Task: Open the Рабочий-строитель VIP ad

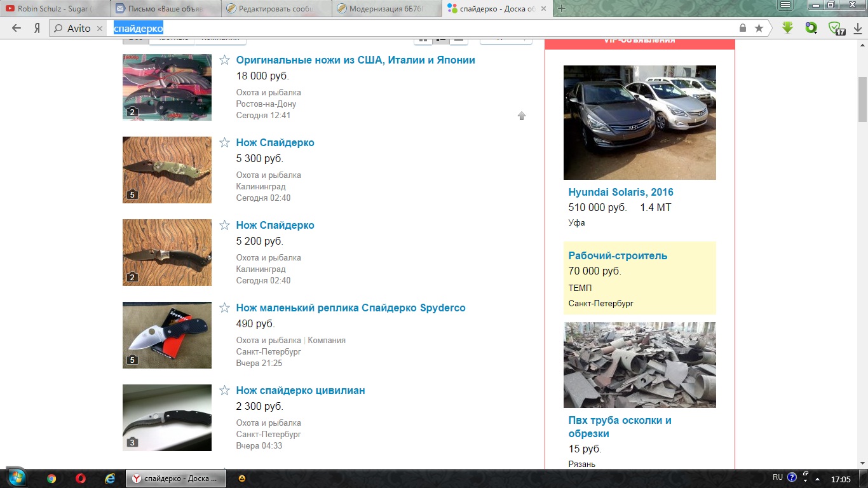Action: pos(618,255)
